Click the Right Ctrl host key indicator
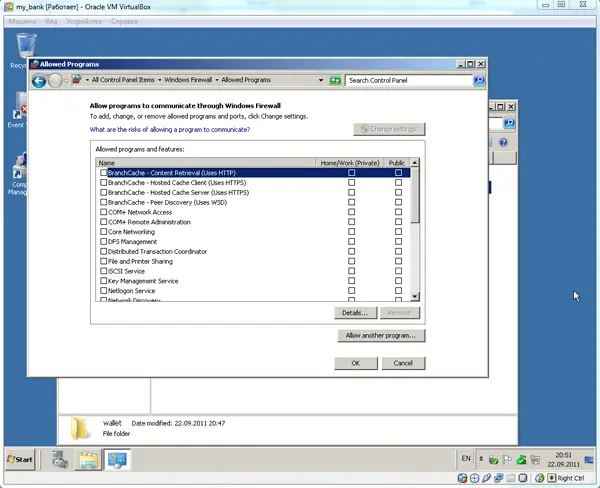Viewport: 600px width, 488px height. pyautogui.click(x=566, y=478)
